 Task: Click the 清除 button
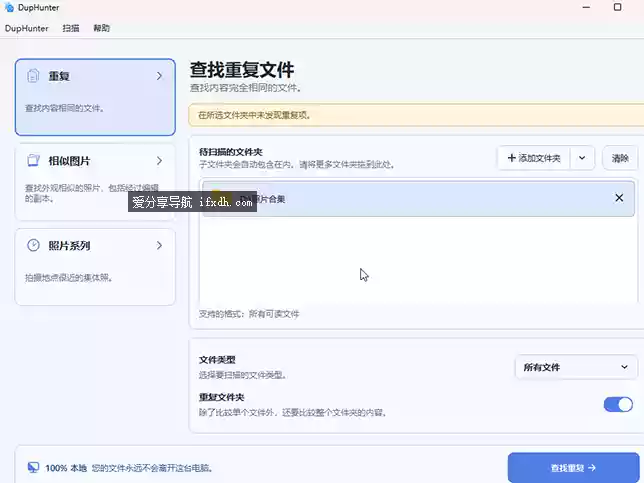tap(620, 158)
